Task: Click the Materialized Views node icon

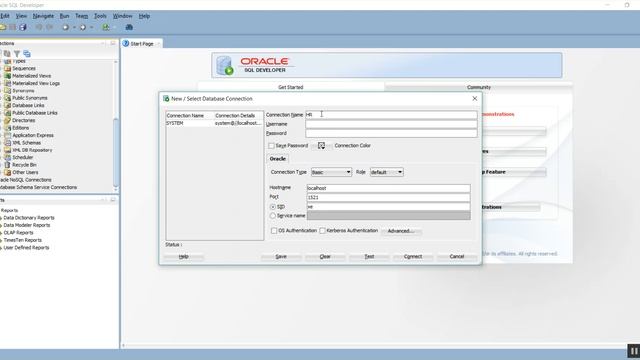Action: [7, 76]
